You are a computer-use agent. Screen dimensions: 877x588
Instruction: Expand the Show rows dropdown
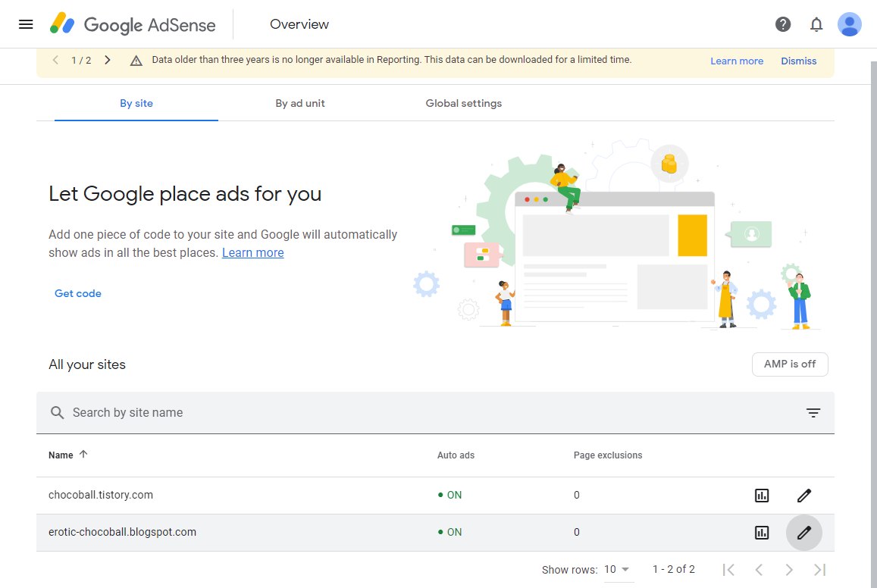618,570
